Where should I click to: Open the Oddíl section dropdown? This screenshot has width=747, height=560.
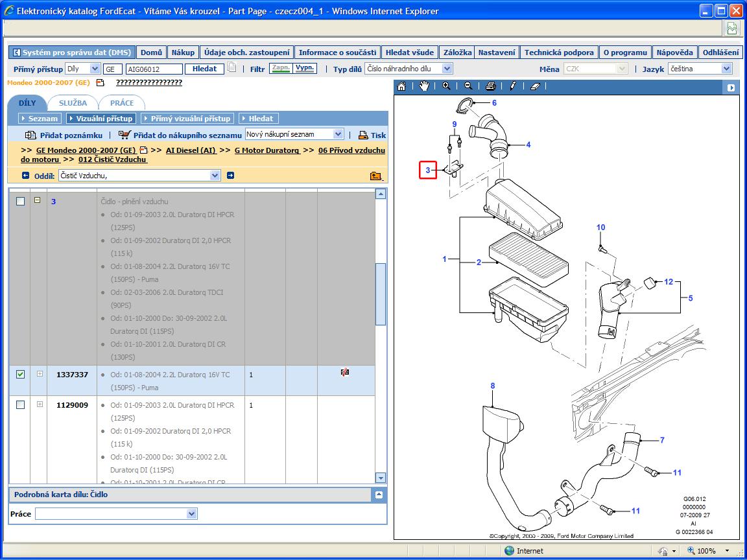215,175
